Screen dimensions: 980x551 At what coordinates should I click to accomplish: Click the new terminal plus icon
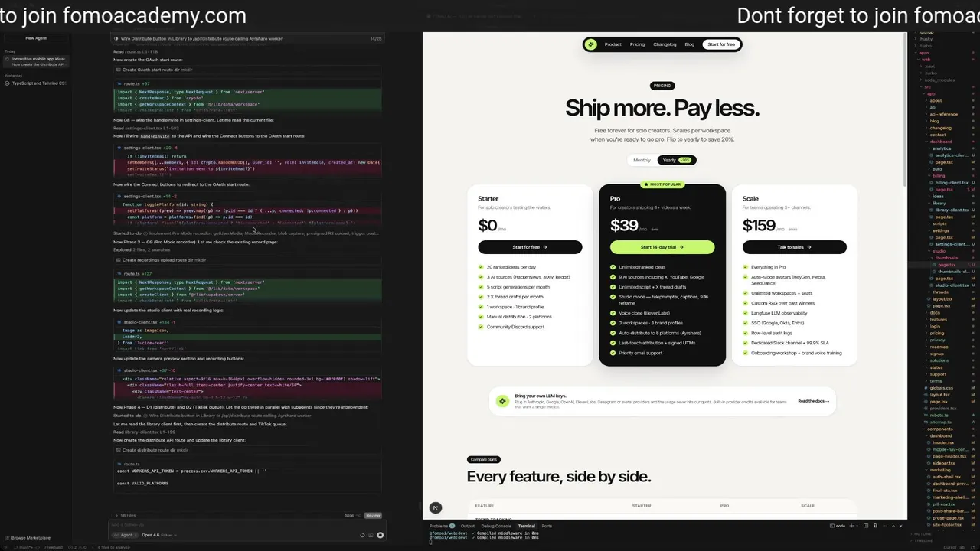point(851,526)
